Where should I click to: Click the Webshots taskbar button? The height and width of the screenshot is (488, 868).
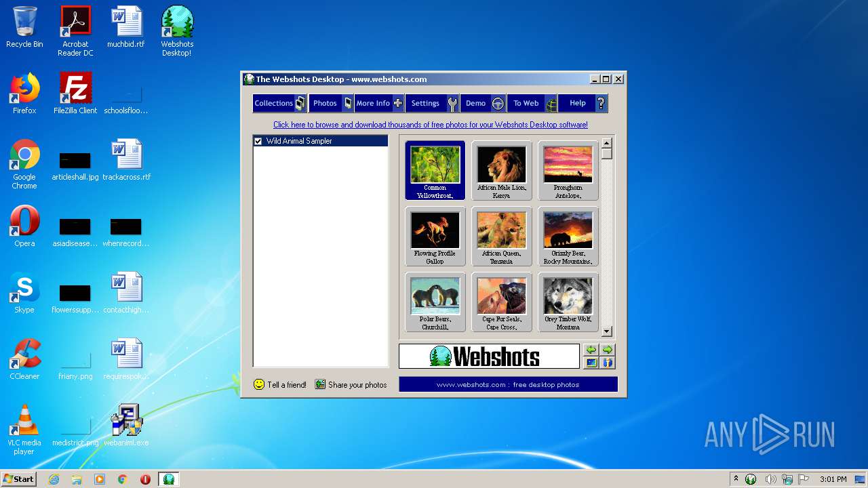169,479
